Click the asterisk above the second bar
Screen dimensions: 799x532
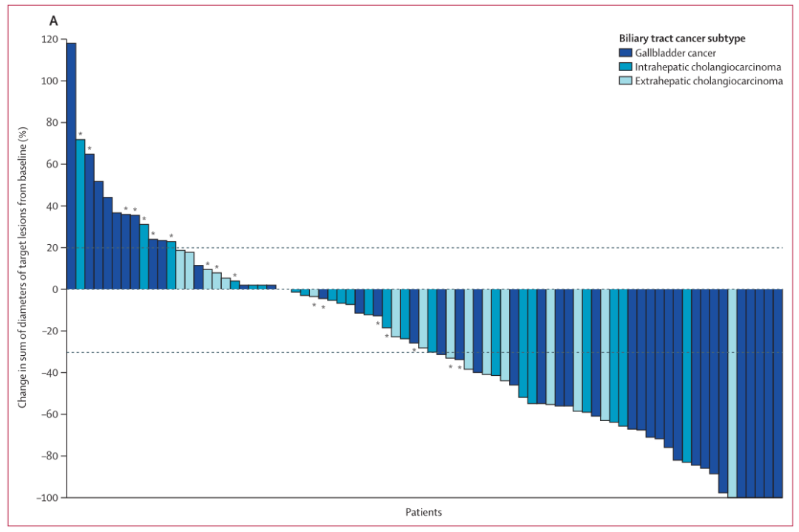pos(80,135)
